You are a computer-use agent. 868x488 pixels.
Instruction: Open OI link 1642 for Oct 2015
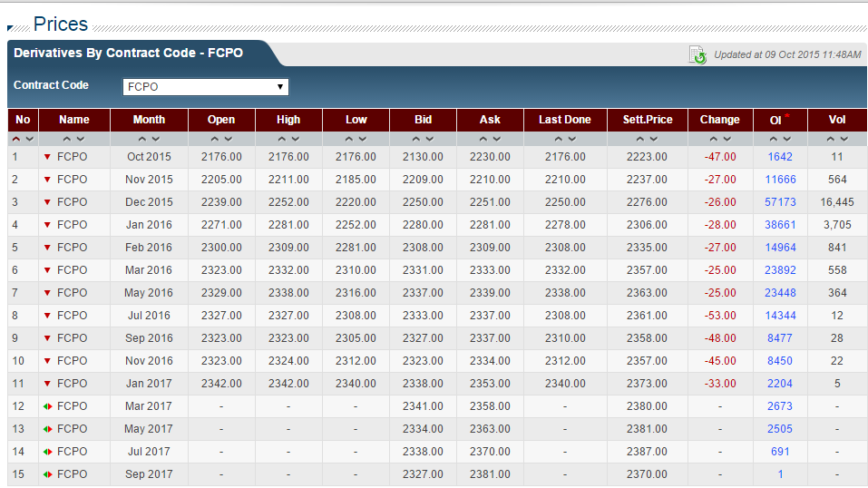[780, 157]
